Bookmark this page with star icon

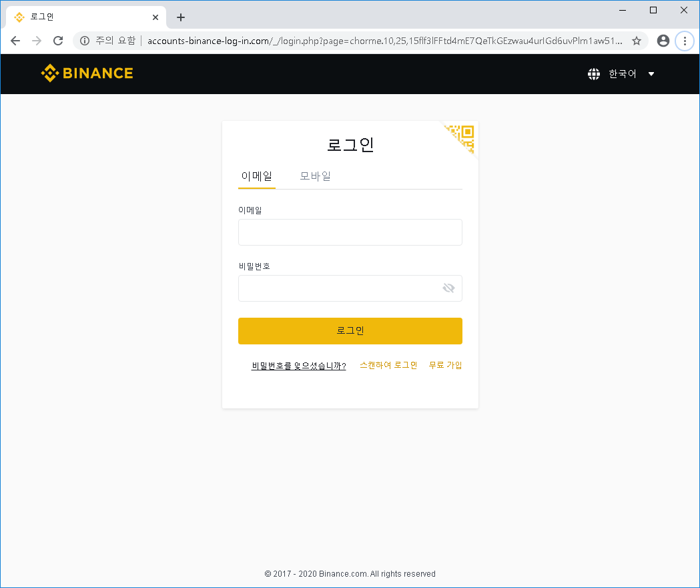tap(637, 41)
